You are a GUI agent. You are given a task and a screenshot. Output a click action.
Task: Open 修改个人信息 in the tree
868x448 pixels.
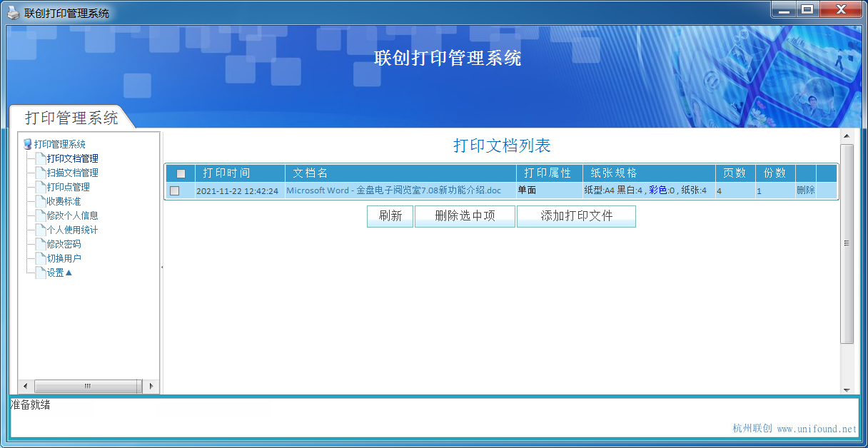72,215
